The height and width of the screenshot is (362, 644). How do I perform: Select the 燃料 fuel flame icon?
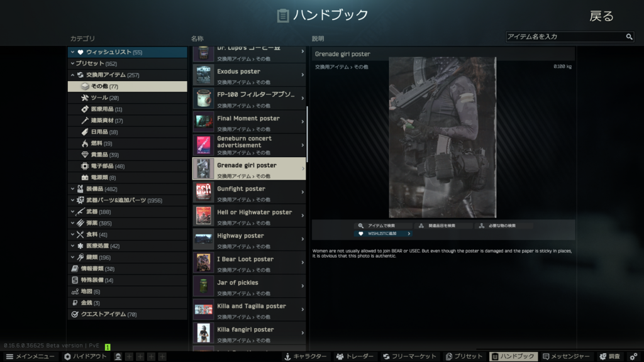[x=86, y=143]
